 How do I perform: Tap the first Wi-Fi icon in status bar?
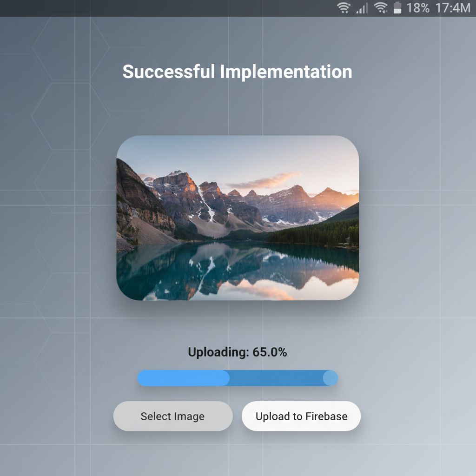tap(344, 7)
